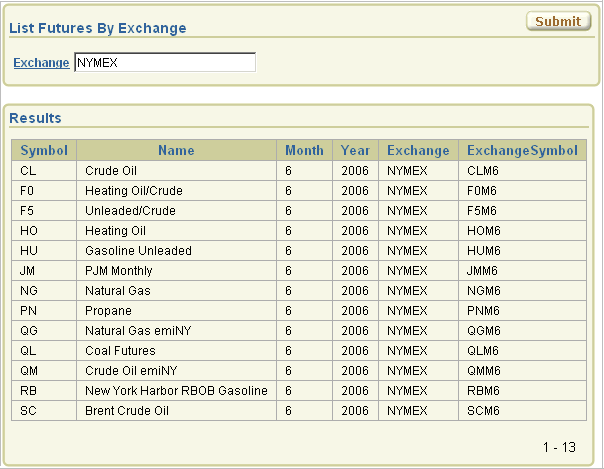Select the PJM Monthly name cell

click(176, 271)
